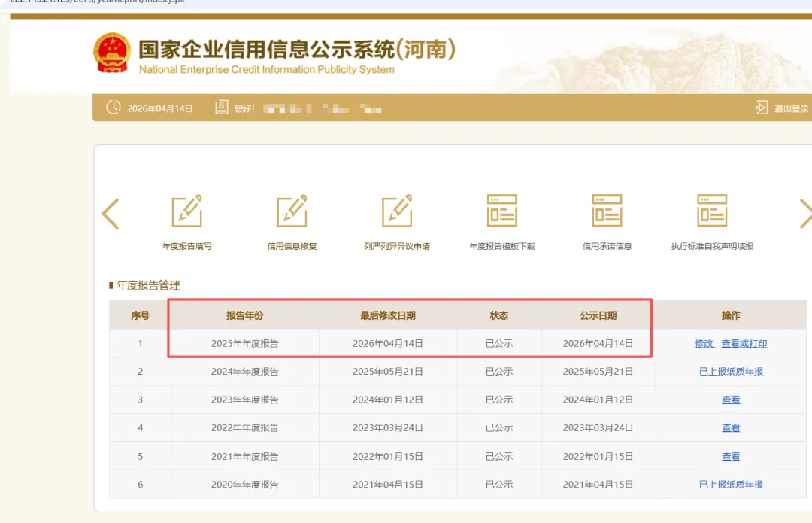Click the clock icon beside the date
The image size is (812, 523).
tap(114, 108)
